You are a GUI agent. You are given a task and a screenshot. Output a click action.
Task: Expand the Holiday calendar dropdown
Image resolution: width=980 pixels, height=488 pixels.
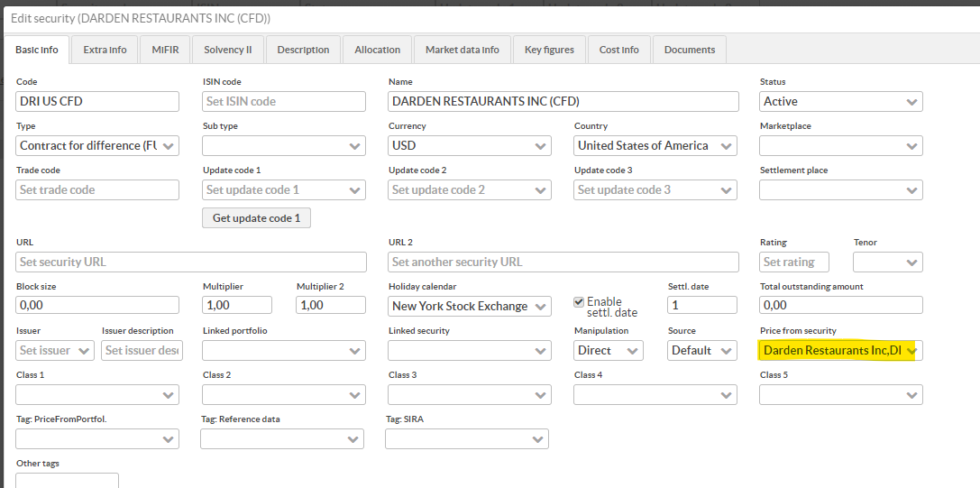click(x=470, y=306)
